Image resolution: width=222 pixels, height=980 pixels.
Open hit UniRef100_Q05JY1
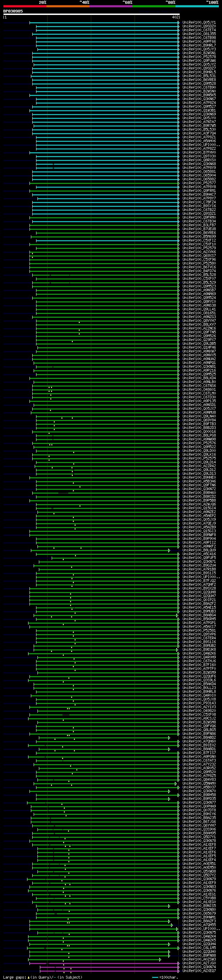point(199,23)
